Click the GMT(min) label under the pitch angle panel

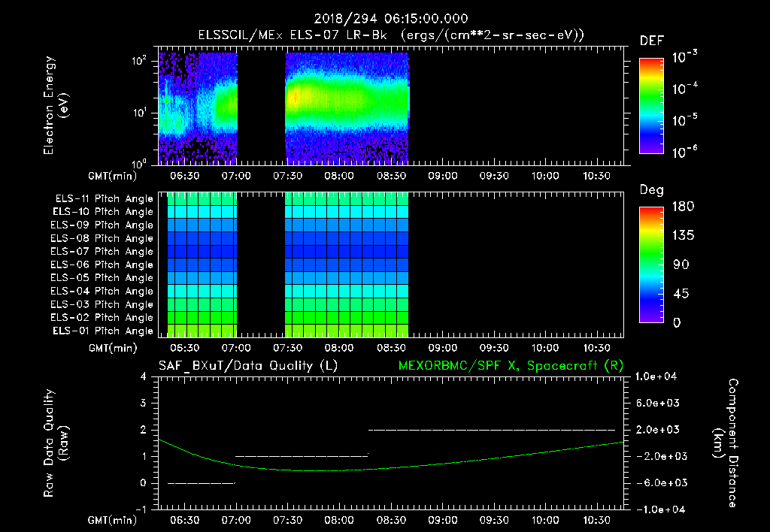113,348
